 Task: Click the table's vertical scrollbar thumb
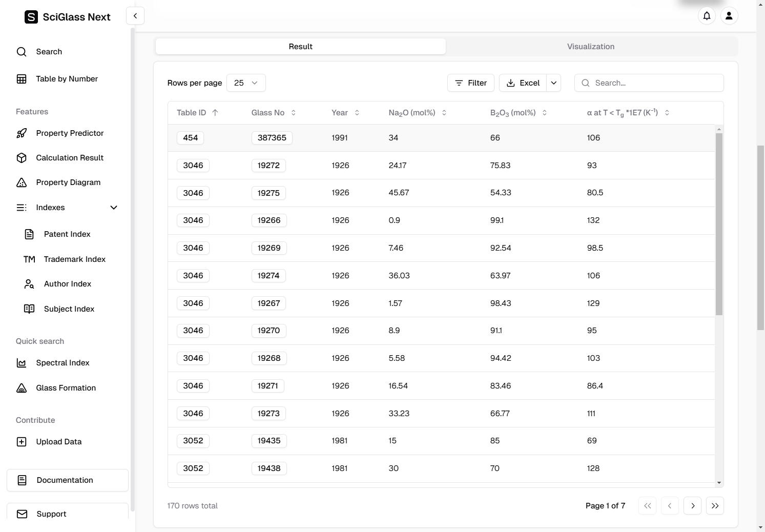coord(719,223)
